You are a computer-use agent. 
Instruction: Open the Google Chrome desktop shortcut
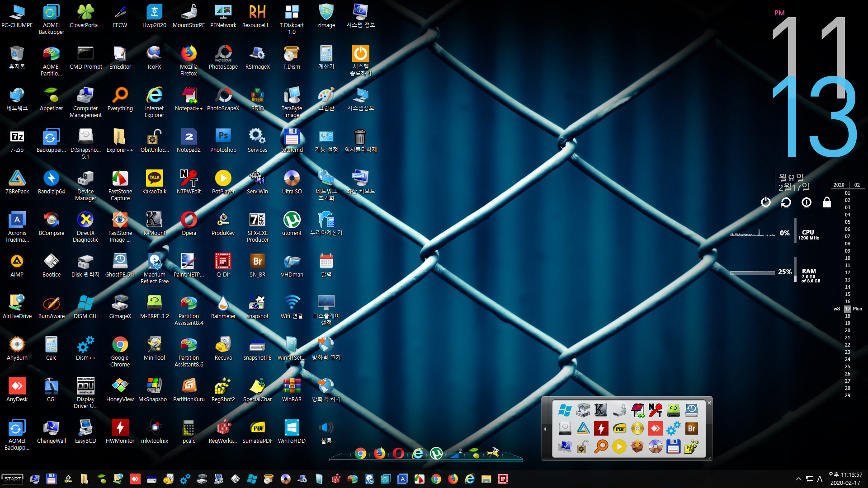pos(120,352)
